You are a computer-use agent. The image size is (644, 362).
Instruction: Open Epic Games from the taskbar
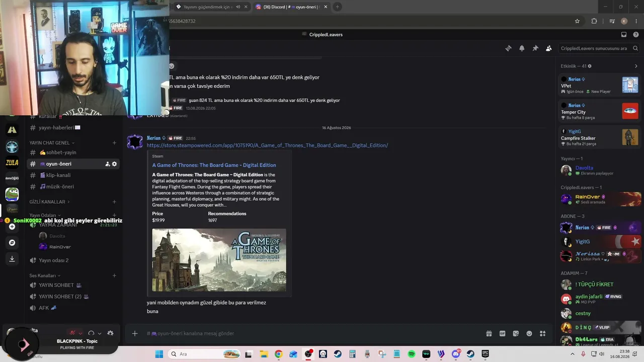coord(486,354)
